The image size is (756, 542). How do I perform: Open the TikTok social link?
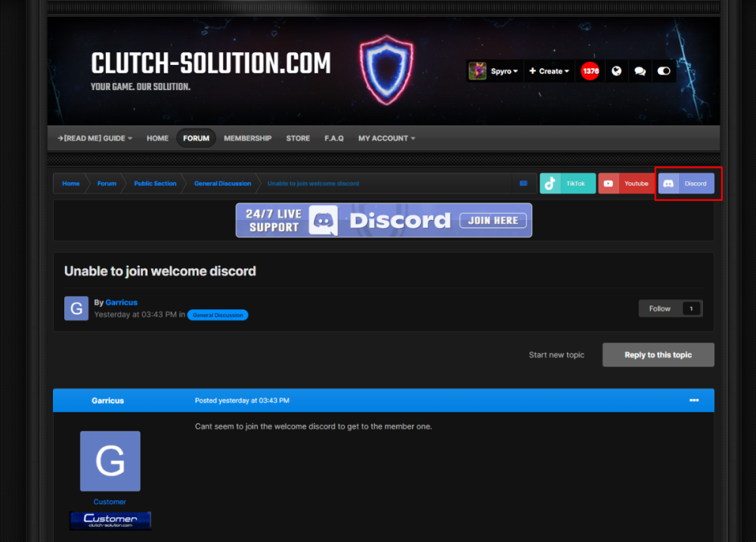(x=567, y=184)
